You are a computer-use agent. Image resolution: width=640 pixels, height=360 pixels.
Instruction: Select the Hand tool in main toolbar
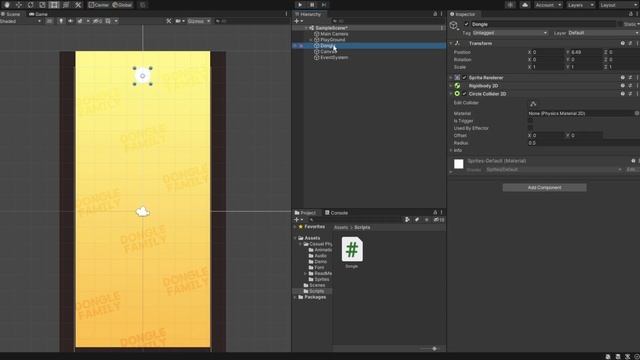coord(7,5)
